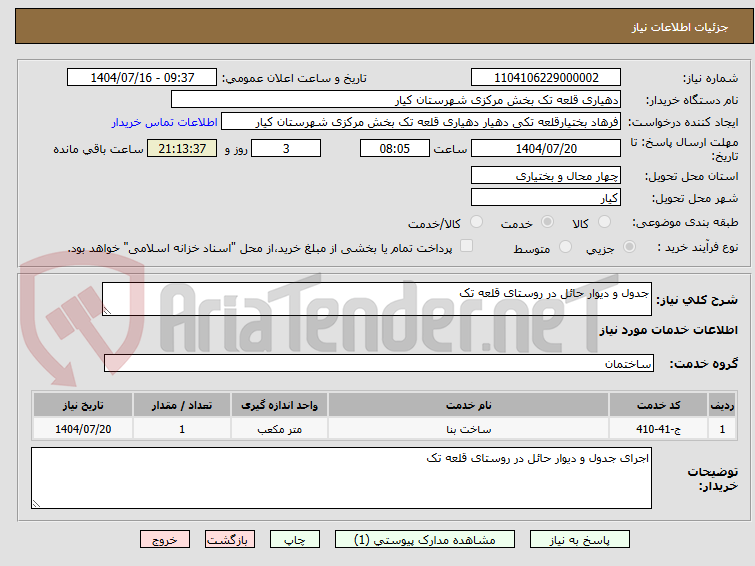Click service code cell ج-41-410
Screen dimensions: 755x566
point(658,429)
